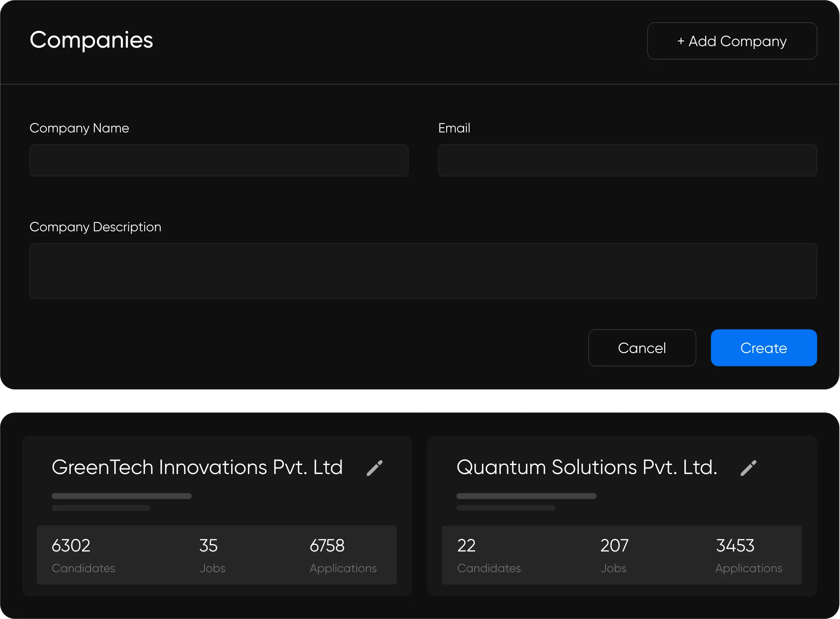This screenshot has width=840, height=619.
Task: Click Quantum Solutions description placeholder bar
Action: [526, 496]
